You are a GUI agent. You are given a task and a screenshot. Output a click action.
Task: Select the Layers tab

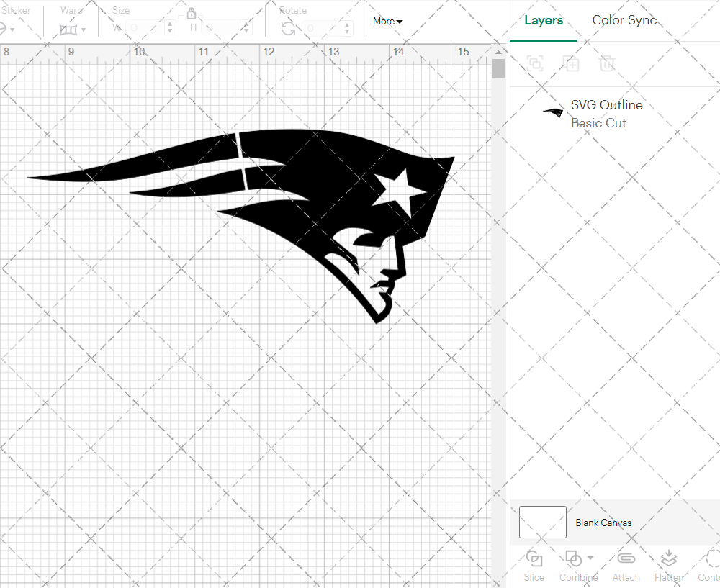tap(544, 20)
